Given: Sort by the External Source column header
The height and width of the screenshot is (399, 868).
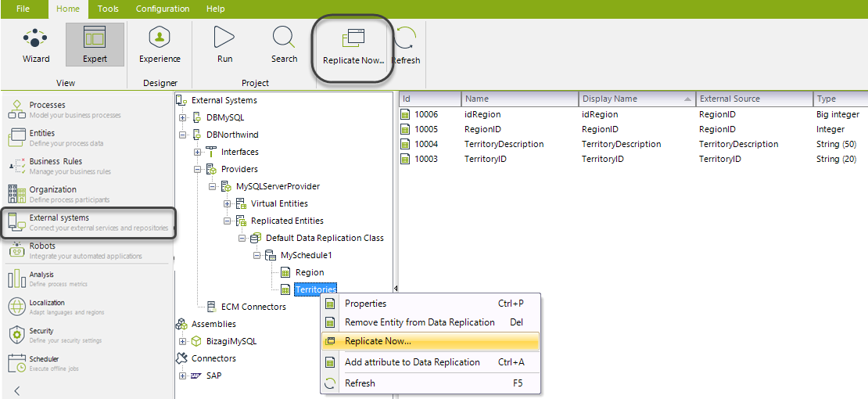Looking at the screenshot, I should tap(755, 99).
